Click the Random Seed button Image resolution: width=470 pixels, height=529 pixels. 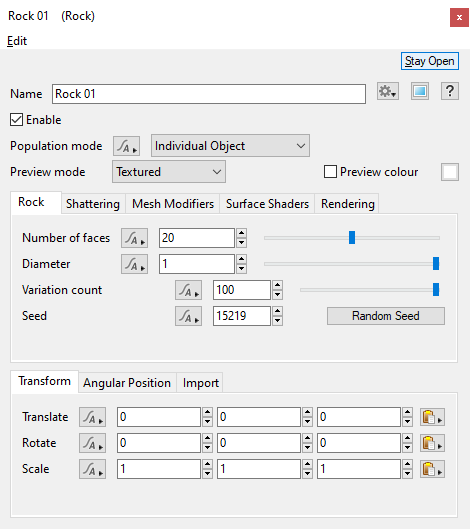point(386,316)
